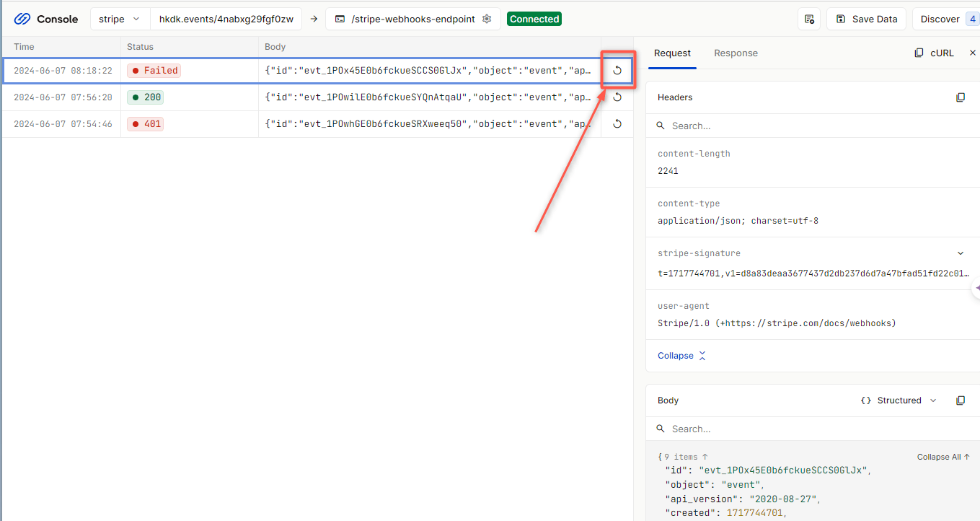Click the Hookdeck Console logo

tap(46, 19)
